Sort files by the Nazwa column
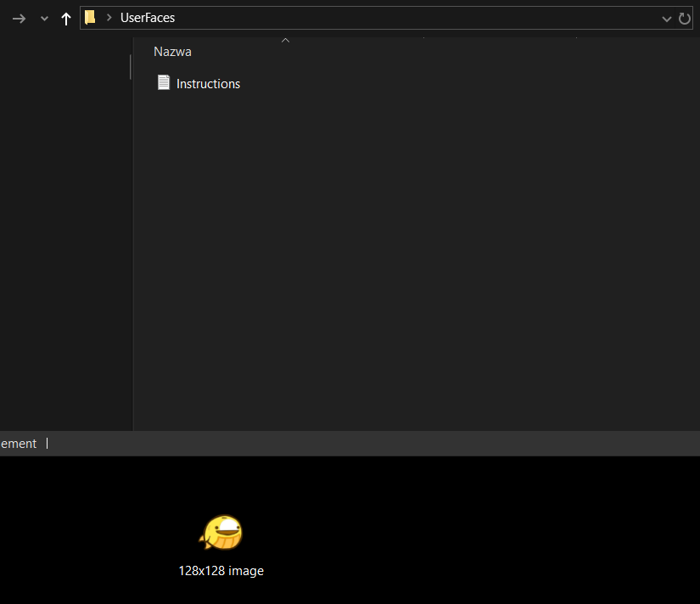Image resolution: width=700 pixels, height=604 pixels. coord(172,52)
